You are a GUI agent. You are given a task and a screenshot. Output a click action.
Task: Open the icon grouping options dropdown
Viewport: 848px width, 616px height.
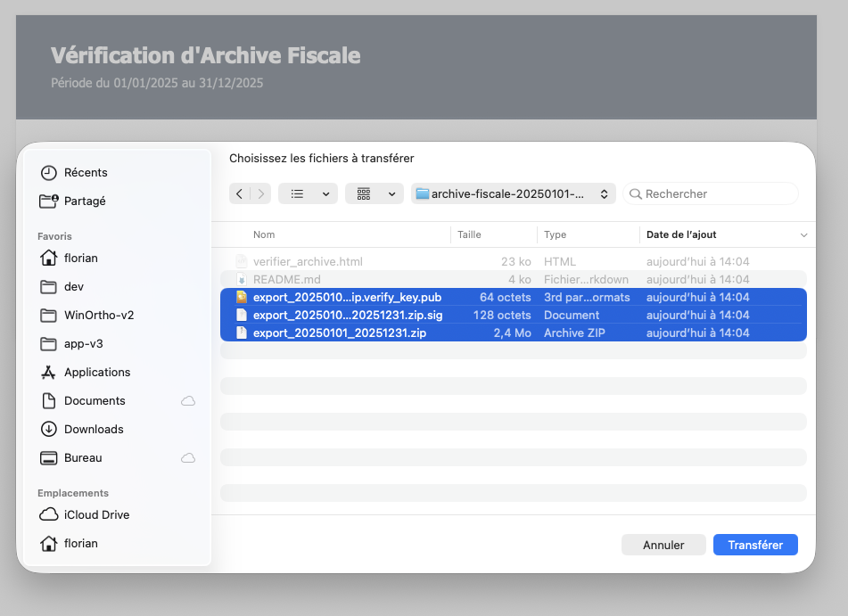(375, 193)
